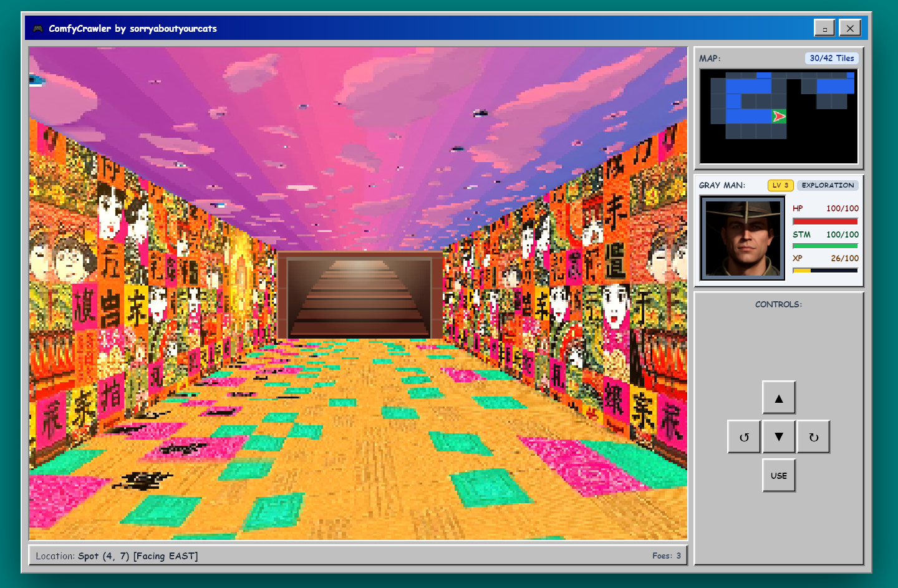
Task: Click the red HP bar
Action: point(825,221)
